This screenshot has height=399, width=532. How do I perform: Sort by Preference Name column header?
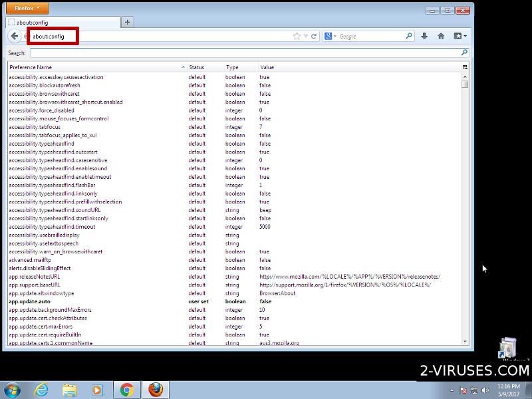click(x=93, y=67)
